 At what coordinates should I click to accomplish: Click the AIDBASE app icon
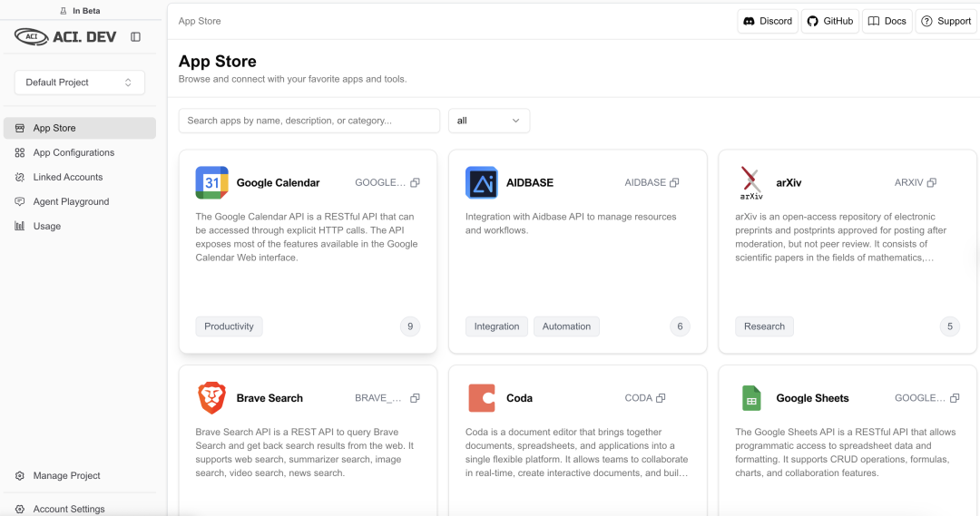(482, 182)
